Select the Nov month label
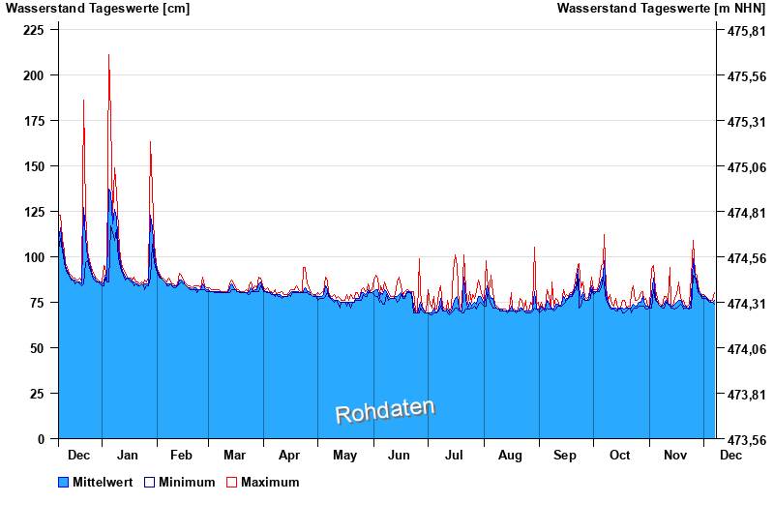Screen dimensions: 774x532 point(674,455)
